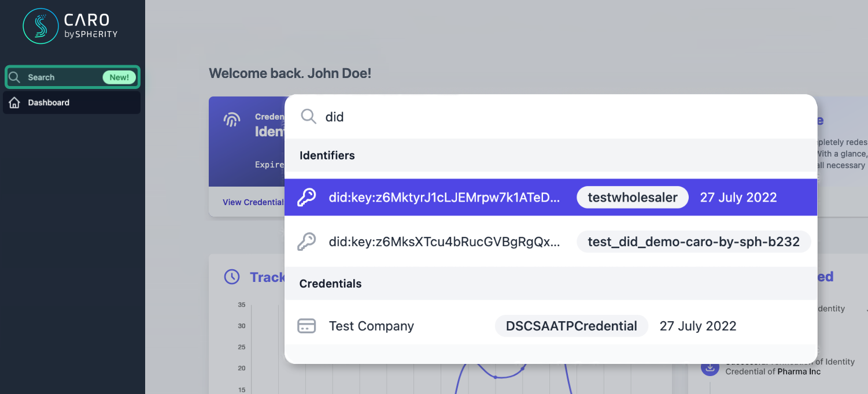The height and width of the screenshot is (394, 868).
Task: Click card icon next to Test Company
Action: (306, 326)
